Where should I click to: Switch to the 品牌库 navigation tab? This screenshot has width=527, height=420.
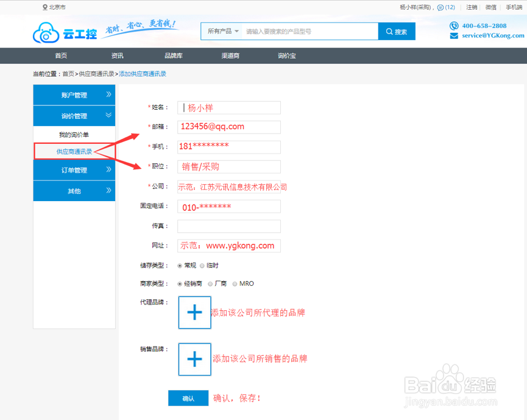click(x=173, y=55)
